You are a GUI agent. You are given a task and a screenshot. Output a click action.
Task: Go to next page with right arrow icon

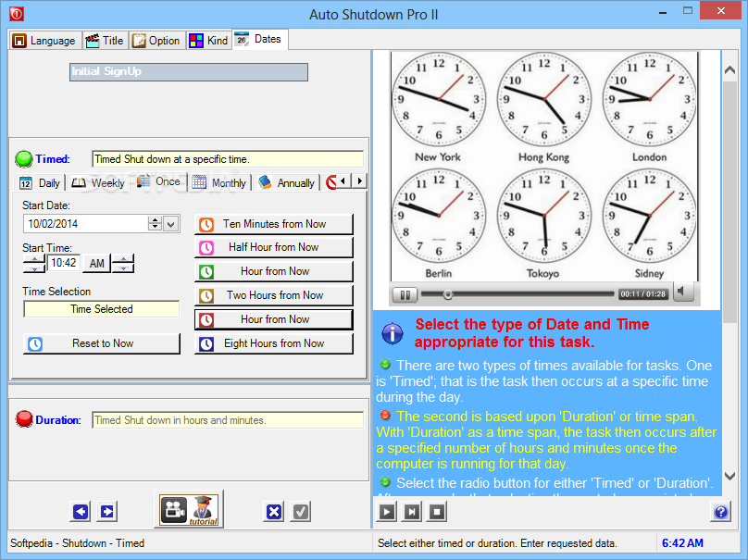(107, 512)
